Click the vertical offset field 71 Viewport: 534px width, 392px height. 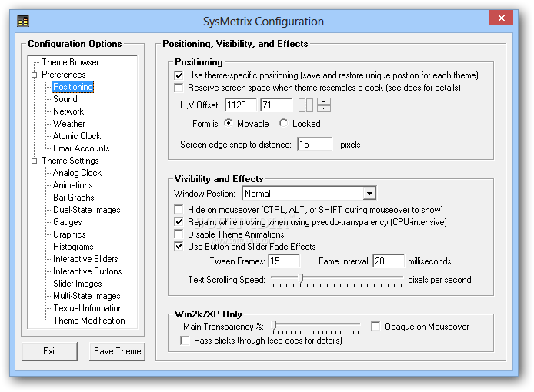coord(276,105)
